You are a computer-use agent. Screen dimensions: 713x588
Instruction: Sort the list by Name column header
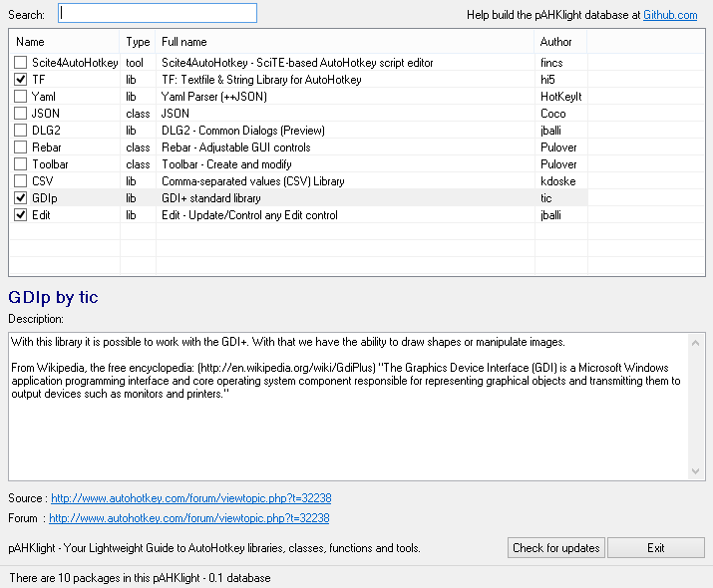click(x=65, y=42)
